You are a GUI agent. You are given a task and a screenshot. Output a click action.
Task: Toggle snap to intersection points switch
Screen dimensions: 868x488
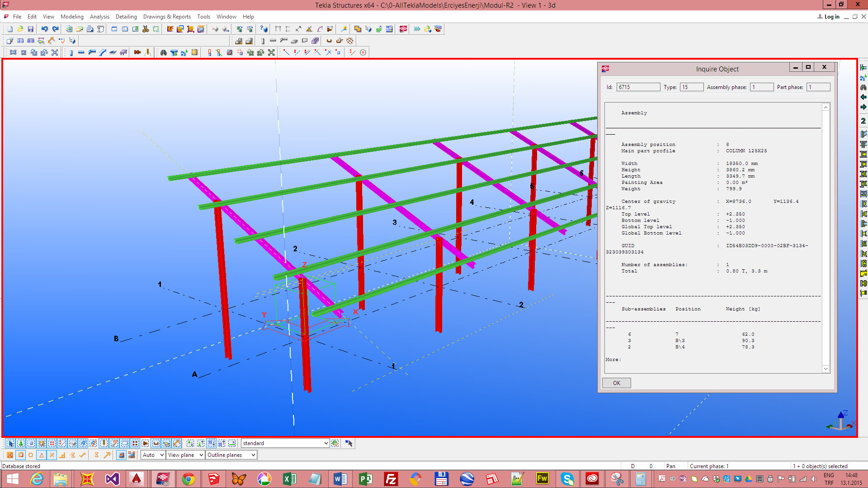[52, 455]
